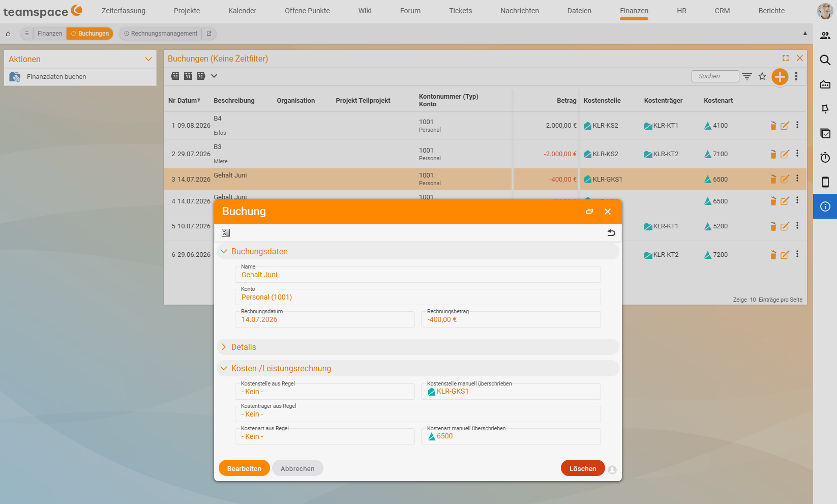This screenshot has height=504, width=837.
Task: Click the Bearbeiten button
Action: pyautogui.click(x=244, y=468)
